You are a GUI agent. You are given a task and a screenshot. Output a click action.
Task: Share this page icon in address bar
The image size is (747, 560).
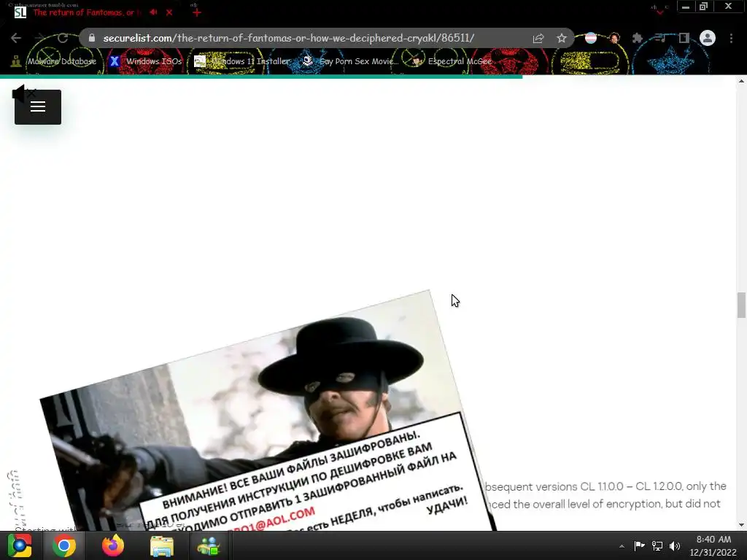point(538,39)
